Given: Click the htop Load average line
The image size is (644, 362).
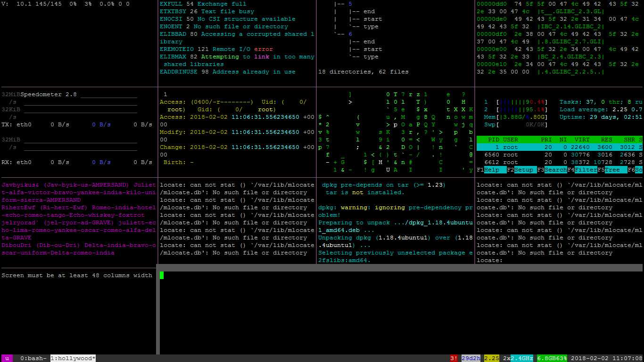Looking at the screenshot, I should coord(601,109).
